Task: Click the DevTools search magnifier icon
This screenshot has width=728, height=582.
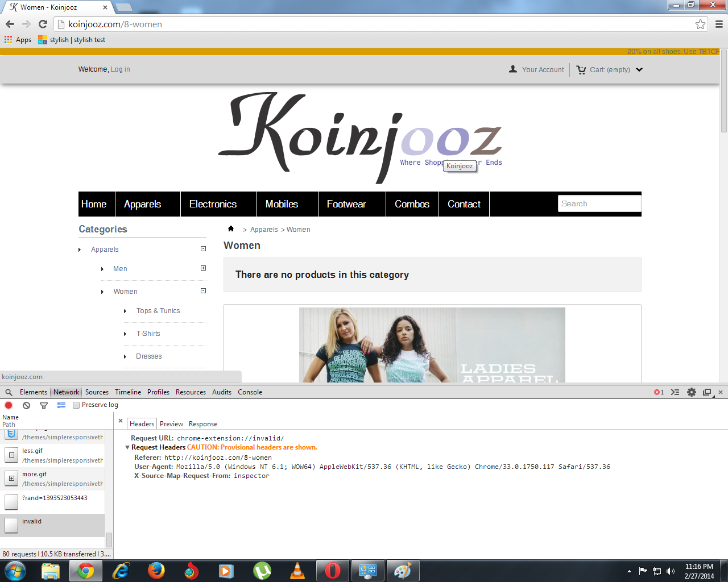Action: click(9, 392)
